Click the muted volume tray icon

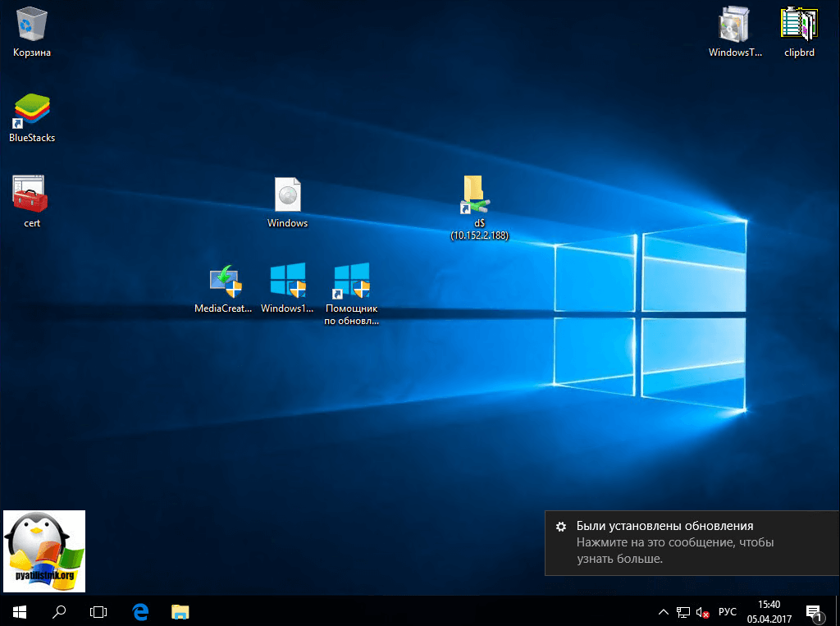click(702, 612)
